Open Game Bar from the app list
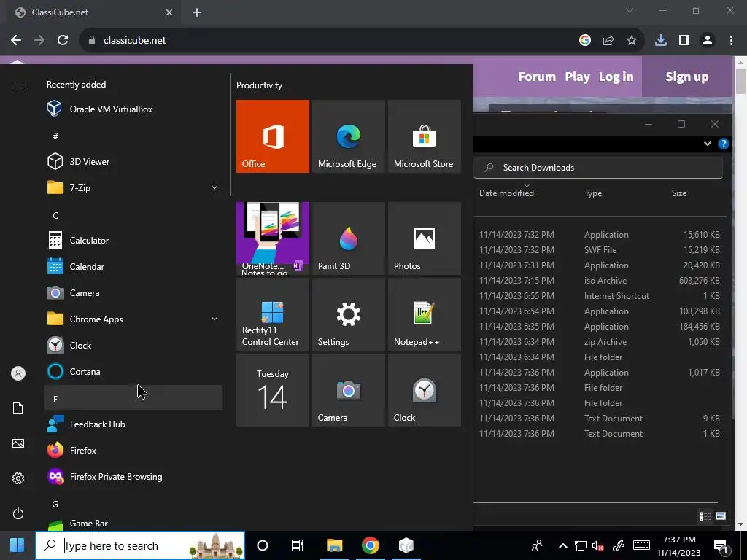The image size is (747, 560). click(133, 524)
